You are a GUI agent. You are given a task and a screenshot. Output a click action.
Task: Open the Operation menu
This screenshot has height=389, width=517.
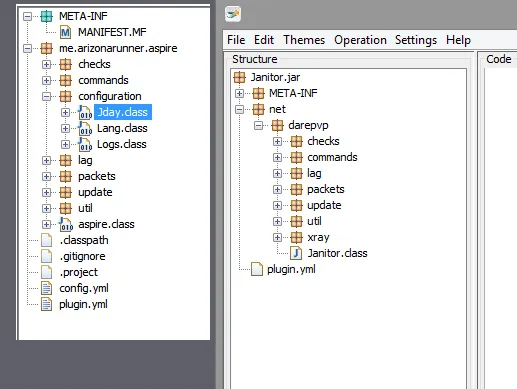pos(360,40)
